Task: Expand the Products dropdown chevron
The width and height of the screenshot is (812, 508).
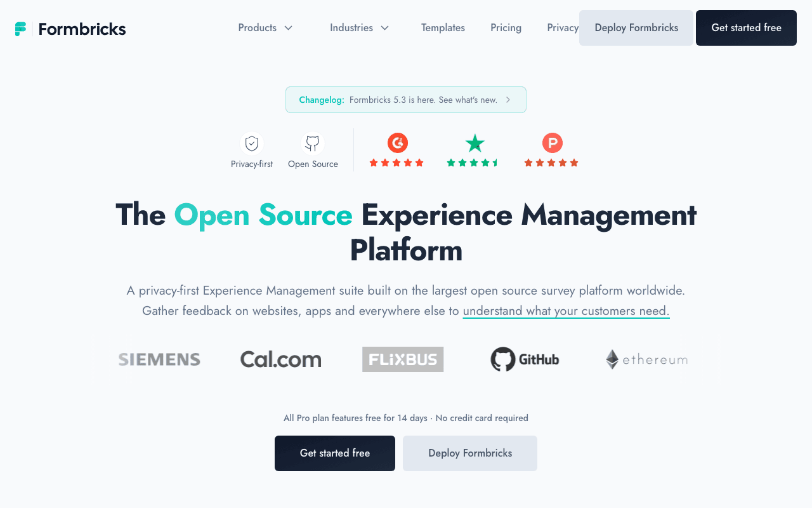Action: pyautogui.click(x=288, y=28)
